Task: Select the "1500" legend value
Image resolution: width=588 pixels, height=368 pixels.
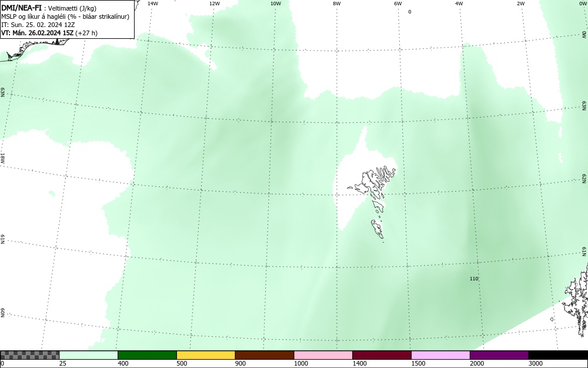Action: 418,363
